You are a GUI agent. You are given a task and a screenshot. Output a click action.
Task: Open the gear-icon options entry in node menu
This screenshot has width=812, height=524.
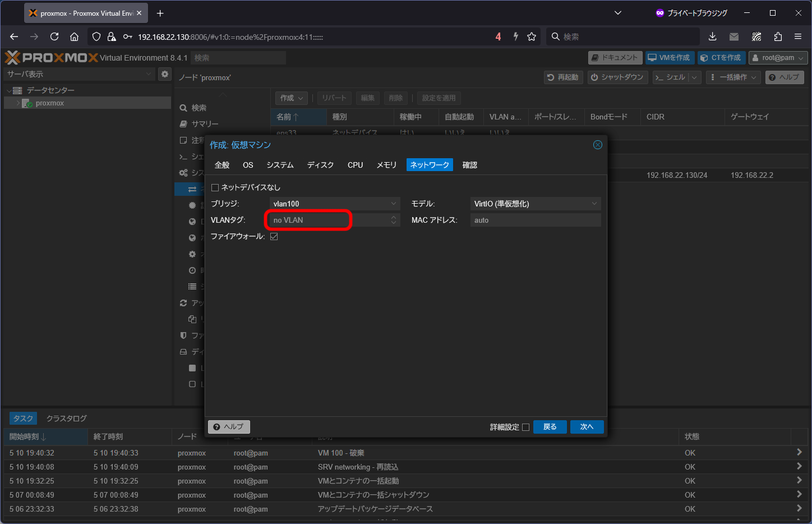(192, 254)
